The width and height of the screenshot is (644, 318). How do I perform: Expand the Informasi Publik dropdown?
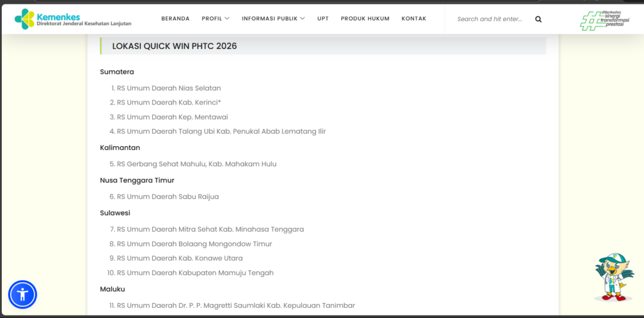(273, 19)
